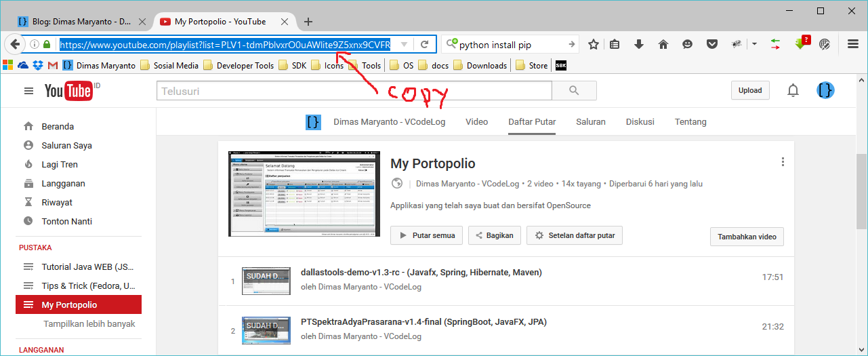
Task: Show site information via the info icon
Action: 34,45
